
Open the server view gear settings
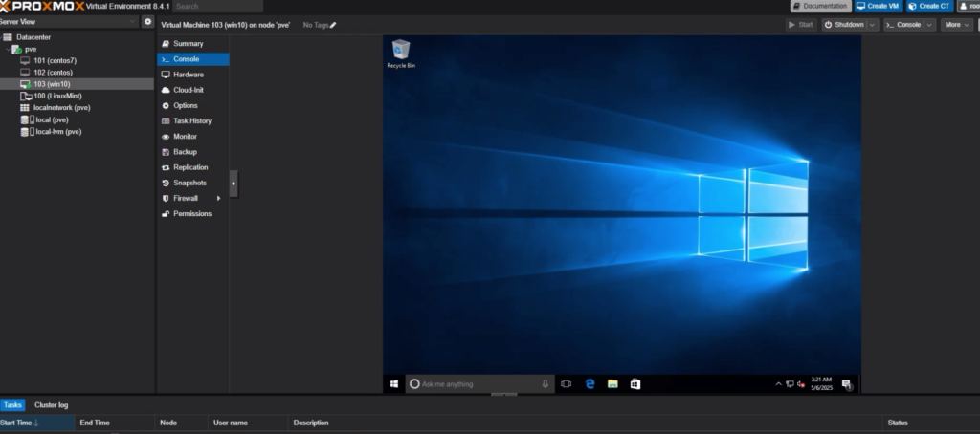[147, 21]
